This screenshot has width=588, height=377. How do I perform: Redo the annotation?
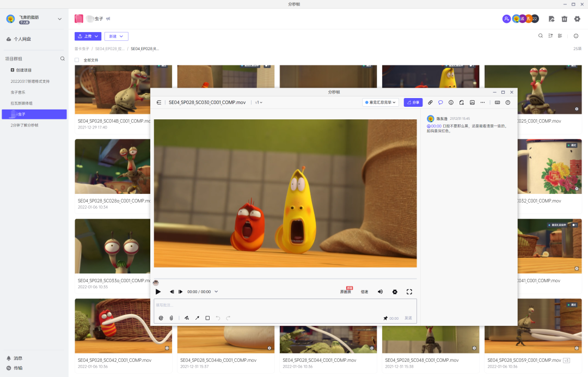[228, 318]
